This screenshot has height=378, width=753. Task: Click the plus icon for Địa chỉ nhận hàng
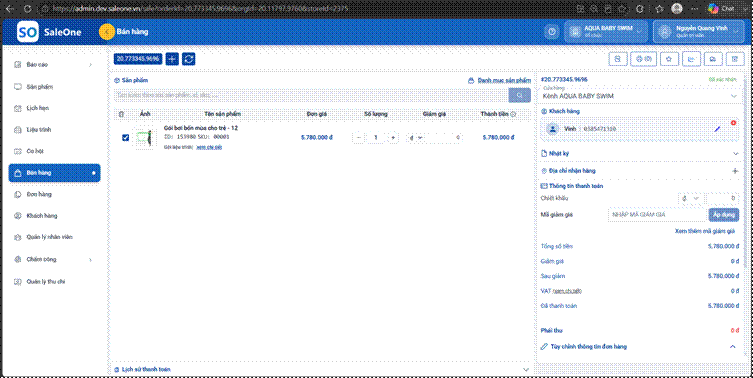(734, 171)
